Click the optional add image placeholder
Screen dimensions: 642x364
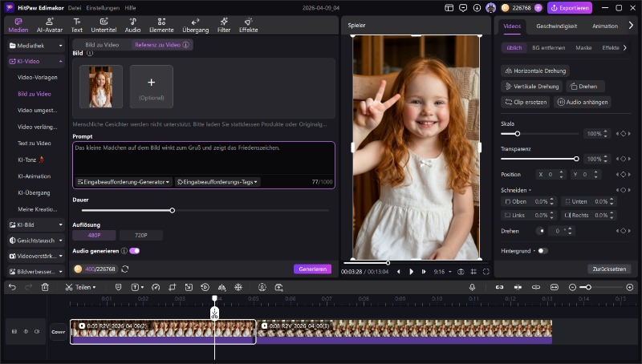151,86
